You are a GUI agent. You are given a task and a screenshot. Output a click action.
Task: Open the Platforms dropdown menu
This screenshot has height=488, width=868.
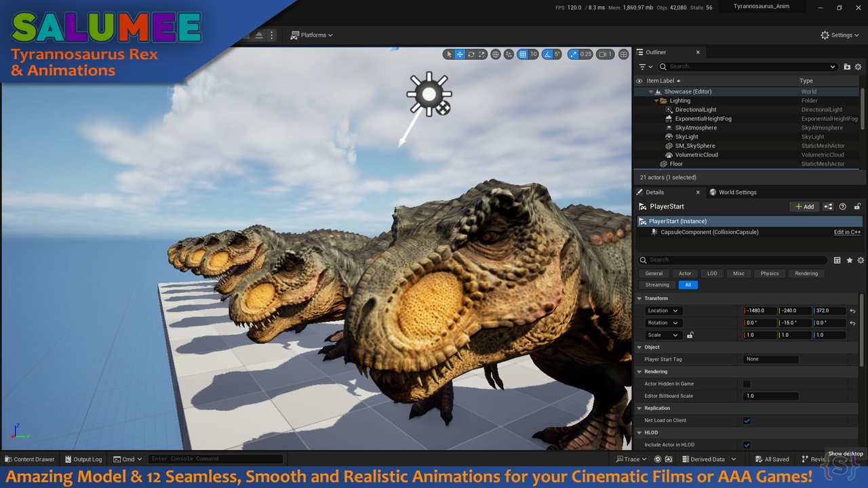point(312,35)
